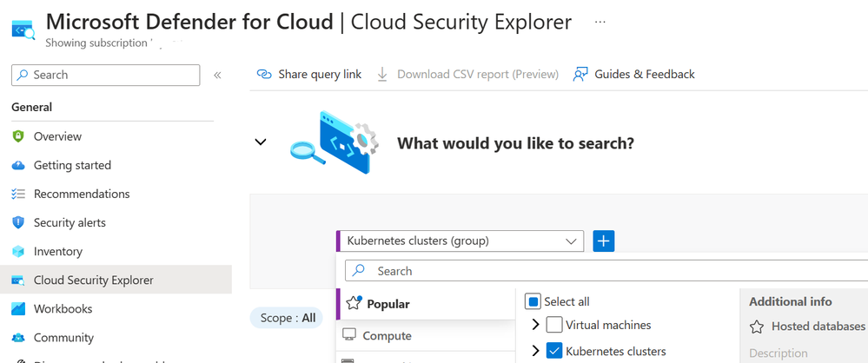The height and width of the screenshot is (363, 868).
Task: Click the Download CSV report arrow icon
Action: tap(382, 74)
